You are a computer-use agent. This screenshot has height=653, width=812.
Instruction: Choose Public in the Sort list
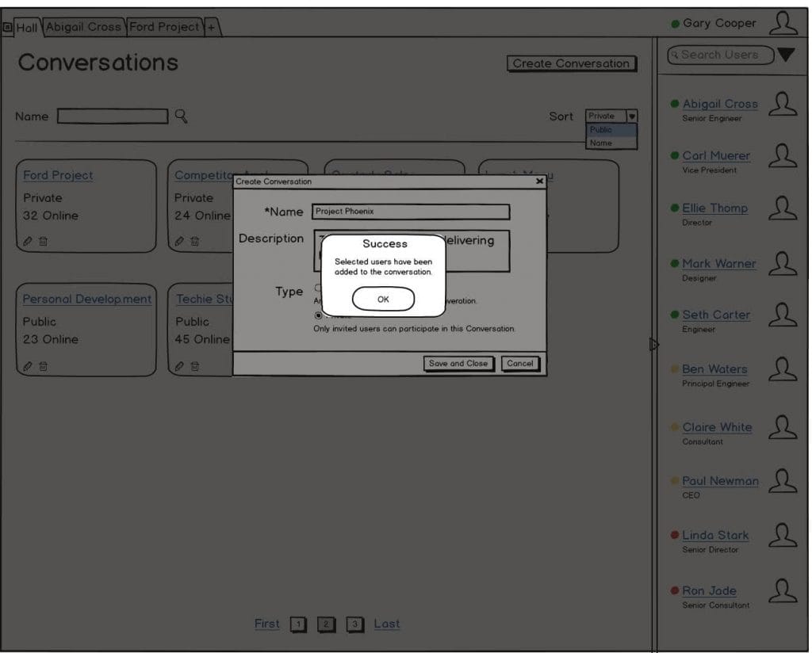611,130
